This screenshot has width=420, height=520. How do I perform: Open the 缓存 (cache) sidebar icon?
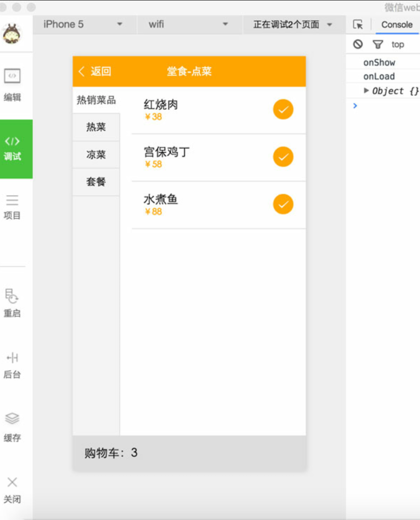(x=13, y=427)
